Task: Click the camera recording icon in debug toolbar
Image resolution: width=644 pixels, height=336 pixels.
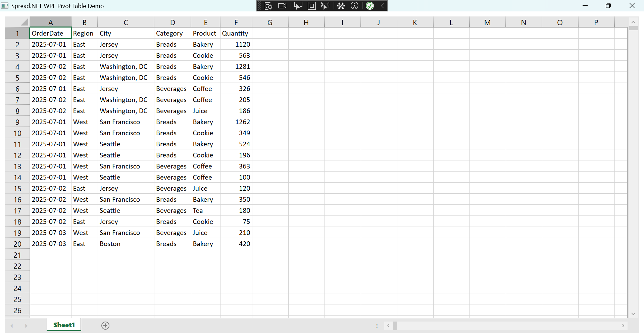Action: click(282, 6)
